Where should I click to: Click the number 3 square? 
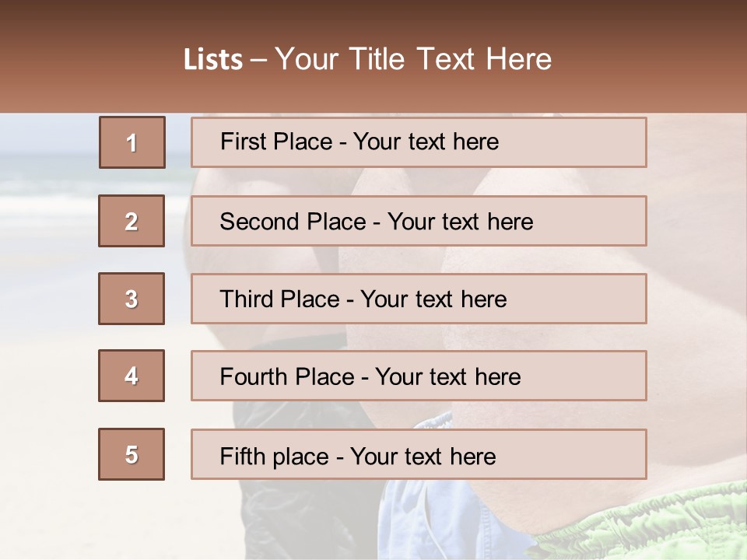[132, 299]
